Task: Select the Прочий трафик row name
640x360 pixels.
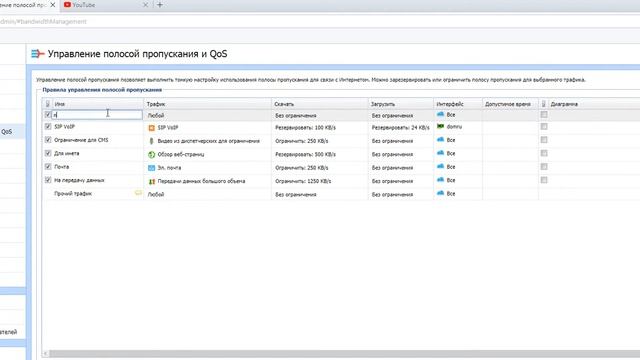Action: pos(73,193)
